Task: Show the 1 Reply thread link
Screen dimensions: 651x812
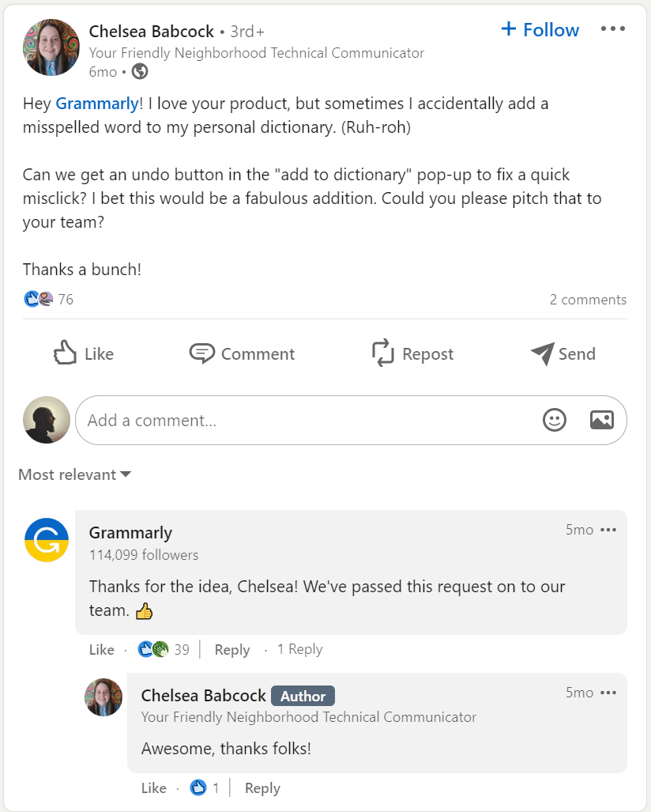Action: tap(299, 650)
